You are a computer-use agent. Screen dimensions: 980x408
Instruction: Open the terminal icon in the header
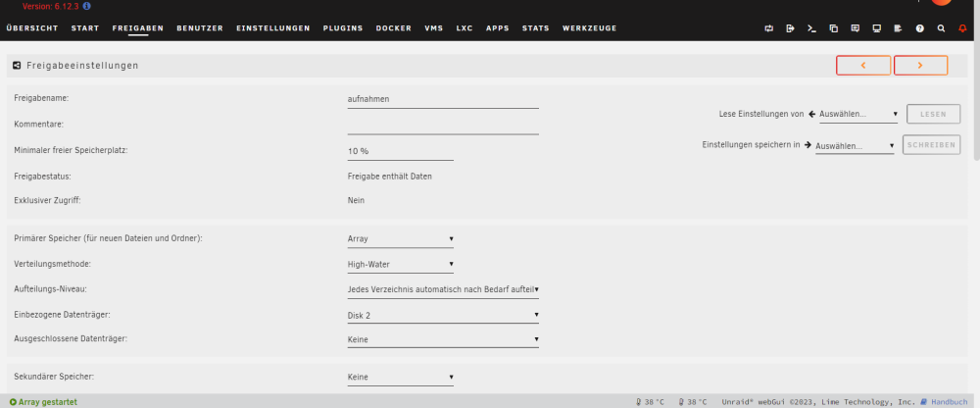click(811, 28)
